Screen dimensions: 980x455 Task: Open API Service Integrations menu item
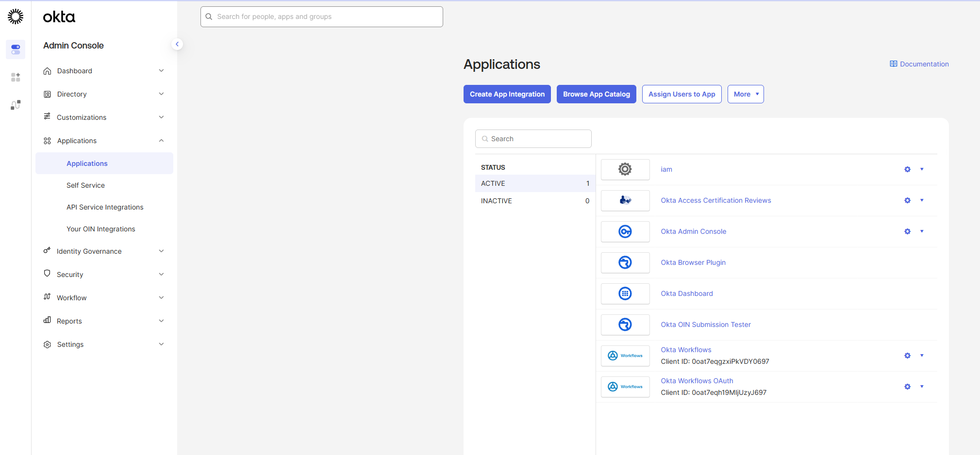[x=105, y=207]
